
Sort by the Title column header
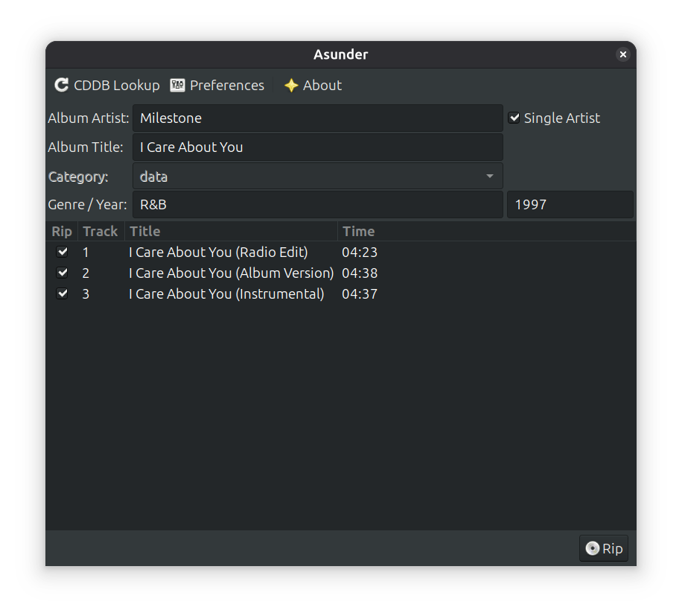point(231,231)
